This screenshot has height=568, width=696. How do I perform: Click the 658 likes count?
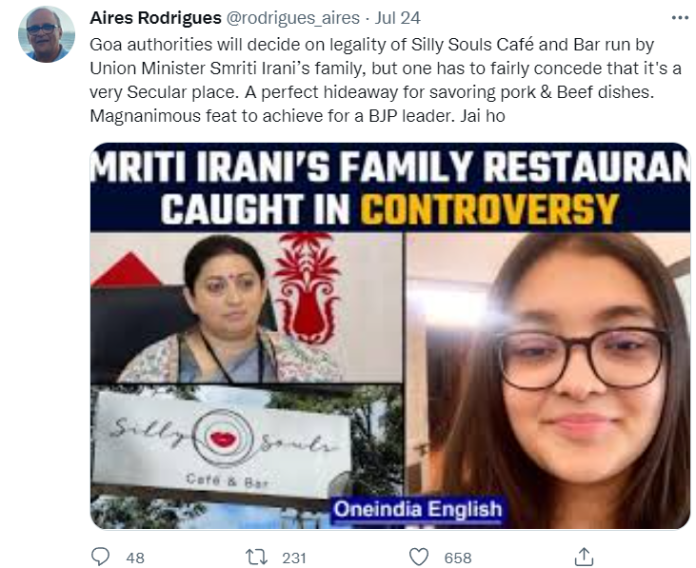[x=458, y=558]
